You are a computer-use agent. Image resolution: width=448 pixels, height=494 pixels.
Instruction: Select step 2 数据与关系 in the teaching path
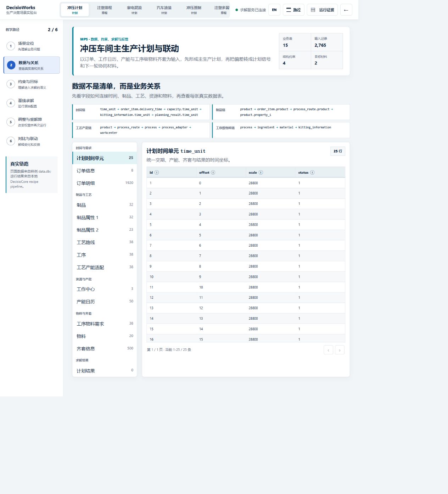(32, 65)
